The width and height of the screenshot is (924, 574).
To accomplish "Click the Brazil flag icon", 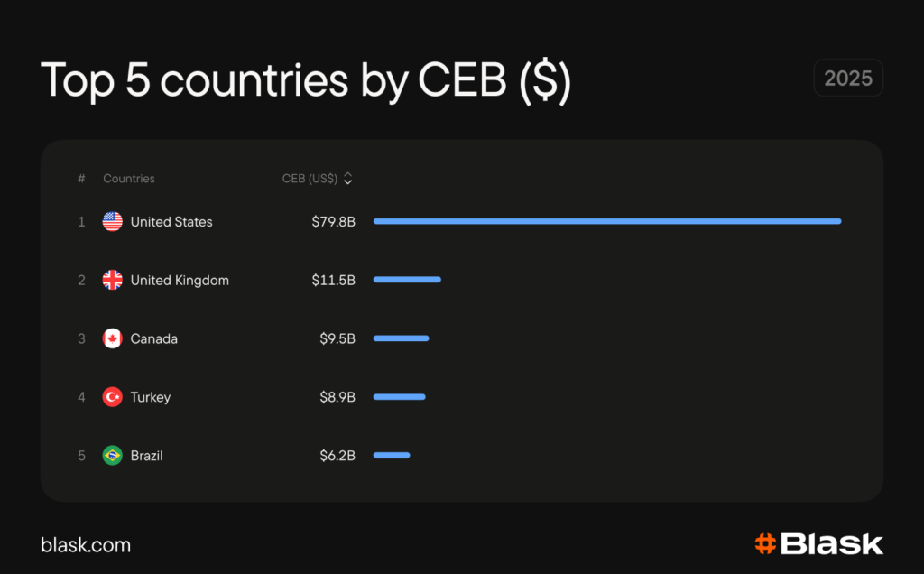I will coord(113,456).
